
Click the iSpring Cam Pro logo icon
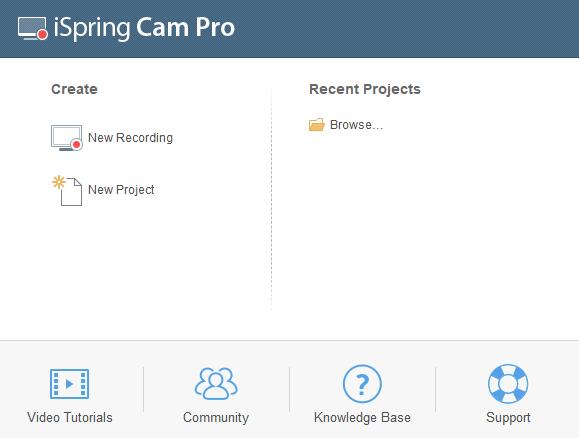pos(32,28)
